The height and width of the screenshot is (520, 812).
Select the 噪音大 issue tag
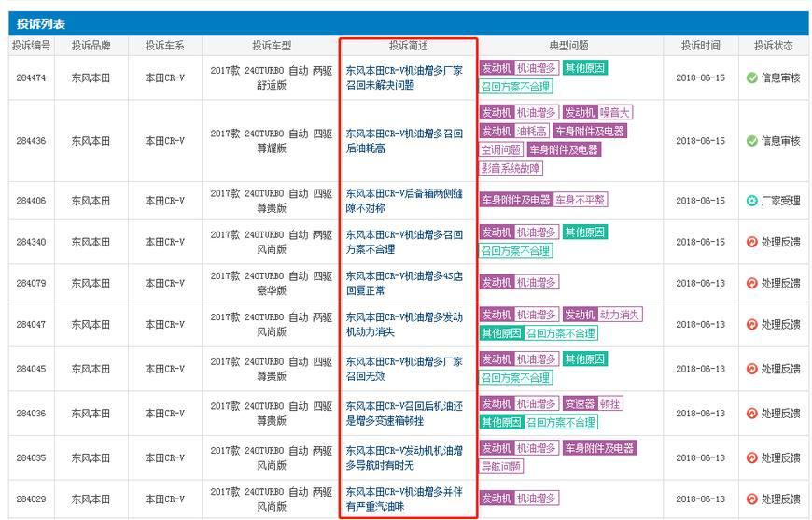(x=615, y=112)
